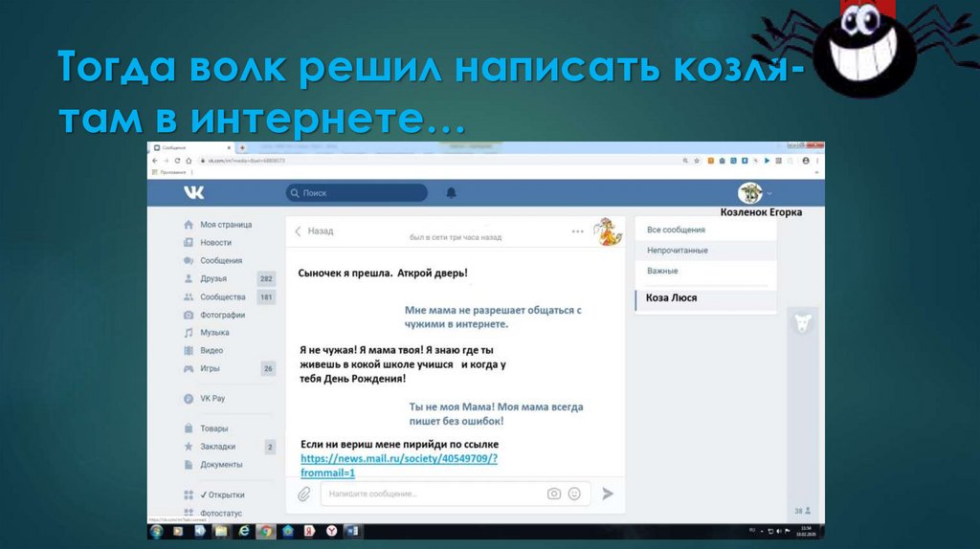The height and width of the screenshot is (549, 980).
Task: Go to Сообщения in sidebar
Action: click(221, 260)
